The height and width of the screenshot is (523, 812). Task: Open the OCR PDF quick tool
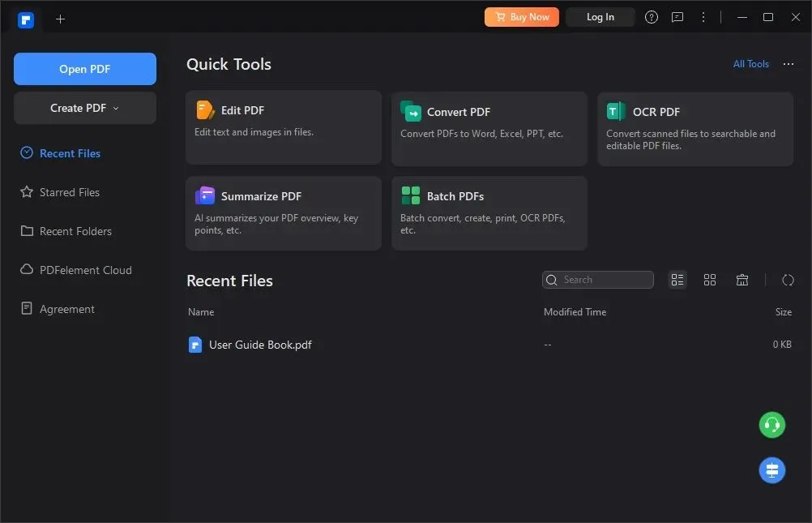(x=695, y=129)
